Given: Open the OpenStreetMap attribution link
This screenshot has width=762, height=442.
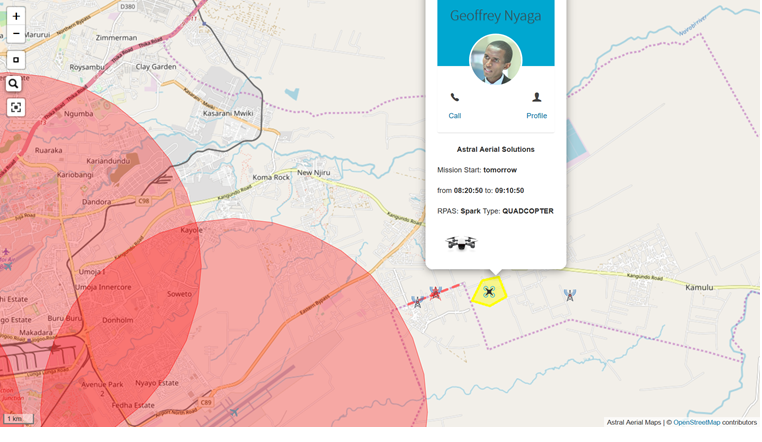Looking at the screenshot, I should pyautogui.click(x=696, y=422).
